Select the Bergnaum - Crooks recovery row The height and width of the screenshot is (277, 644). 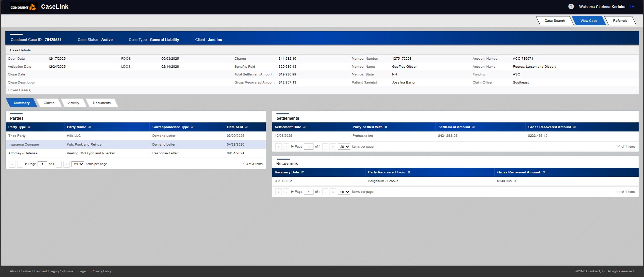(455, 181)
